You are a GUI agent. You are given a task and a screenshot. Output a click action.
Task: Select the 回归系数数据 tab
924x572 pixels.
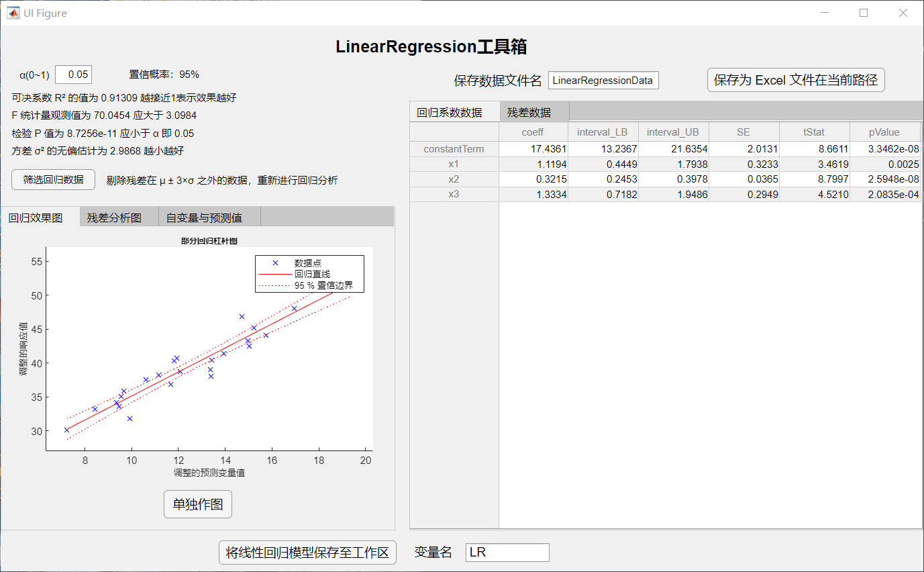point(449,112)
